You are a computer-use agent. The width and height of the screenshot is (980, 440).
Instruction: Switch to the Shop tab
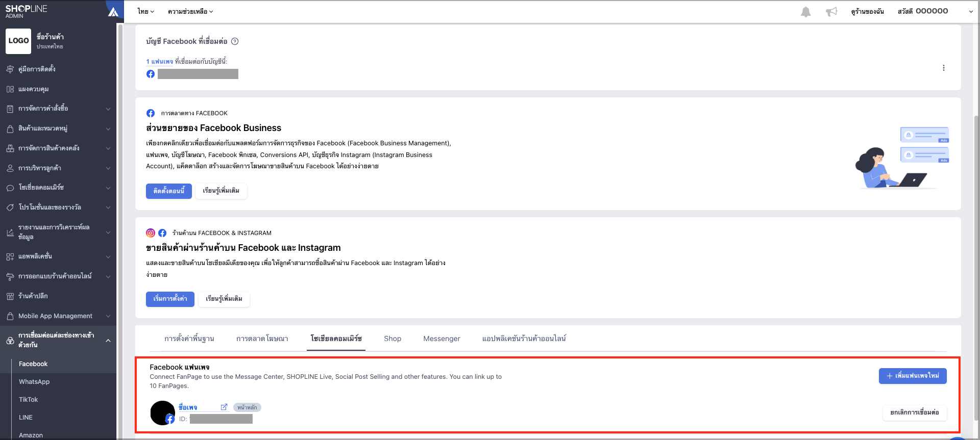(x=393, y=339)
